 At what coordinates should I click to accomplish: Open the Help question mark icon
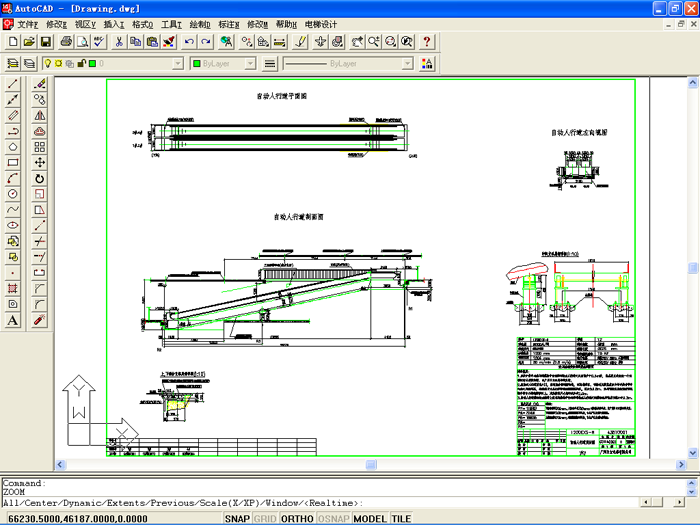(427, 42)
